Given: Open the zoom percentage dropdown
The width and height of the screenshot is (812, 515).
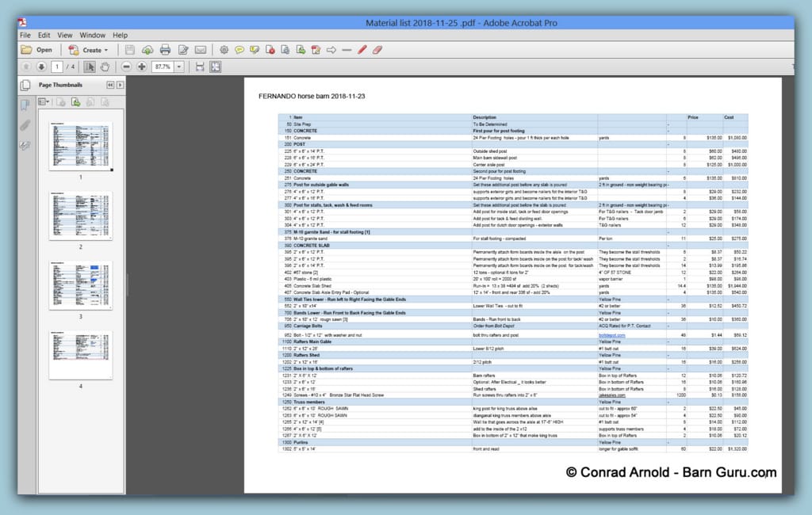Looking at the screenshot, I should pyautogui.click(x=179, y=67).
